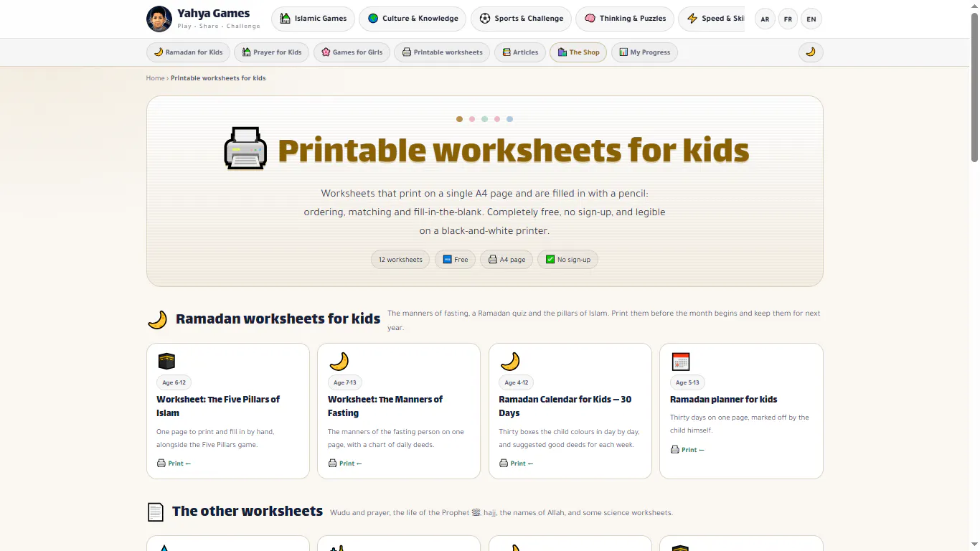Open the Ramadan planner for kids title
The height and width of the screenshot is (551, 980).
[x=723, y=400]
